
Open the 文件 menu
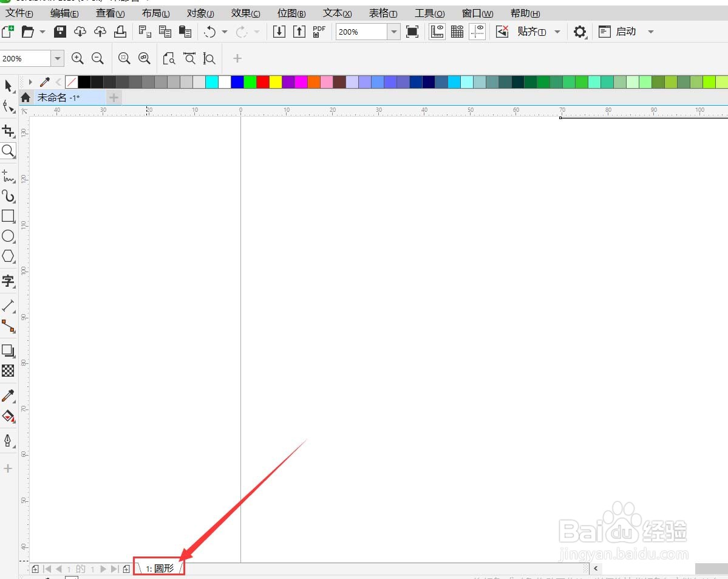click(19, 13)
